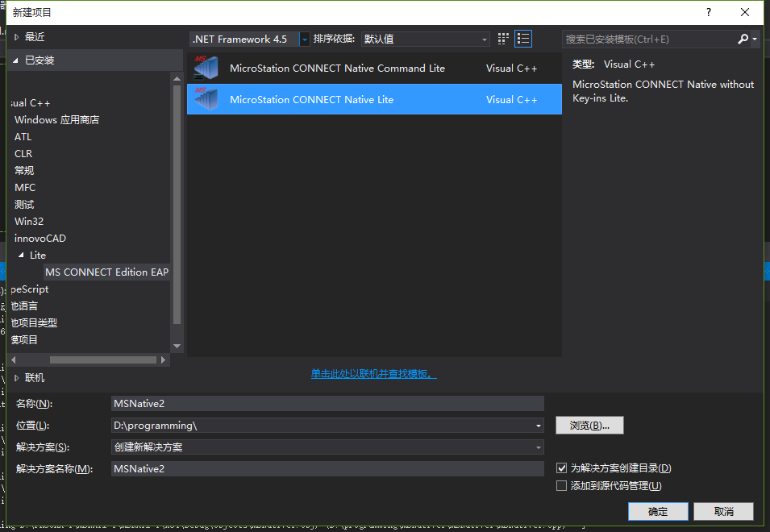The height and width of the screenshot is (532, 770).
Task: Toggle 为解决方案创建目录 checkbox
Action: (561, 468)
